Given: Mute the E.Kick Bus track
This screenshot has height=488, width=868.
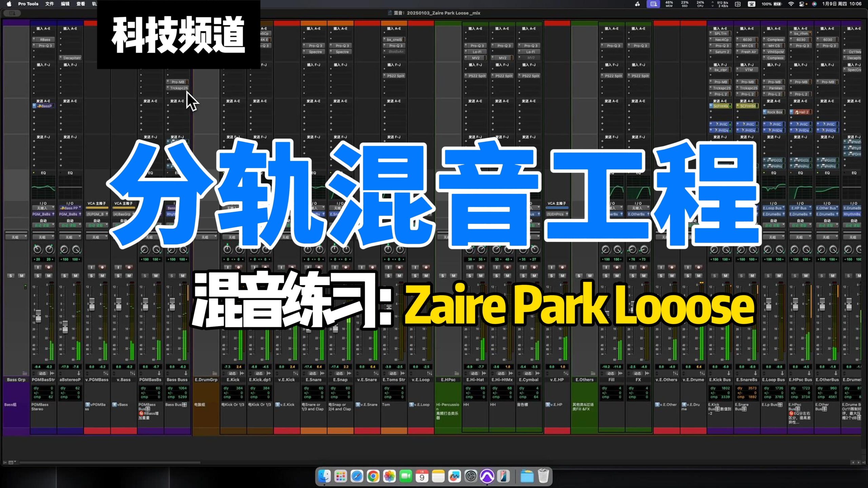Looking at the screenshot, I should coord(726,276).
